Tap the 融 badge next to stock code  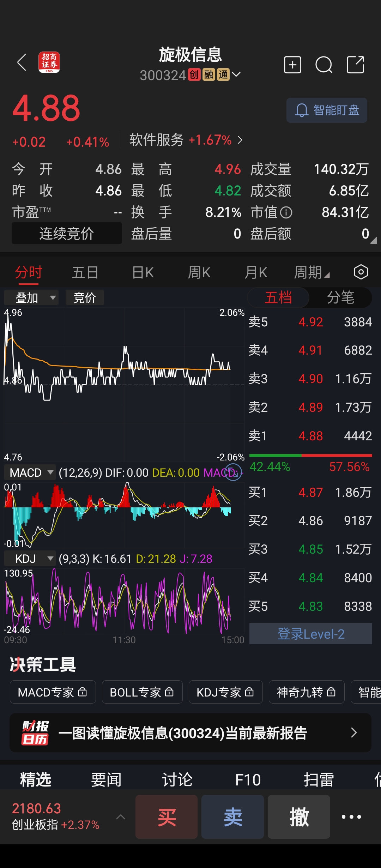pyautogui.click(x=208, y=75)
